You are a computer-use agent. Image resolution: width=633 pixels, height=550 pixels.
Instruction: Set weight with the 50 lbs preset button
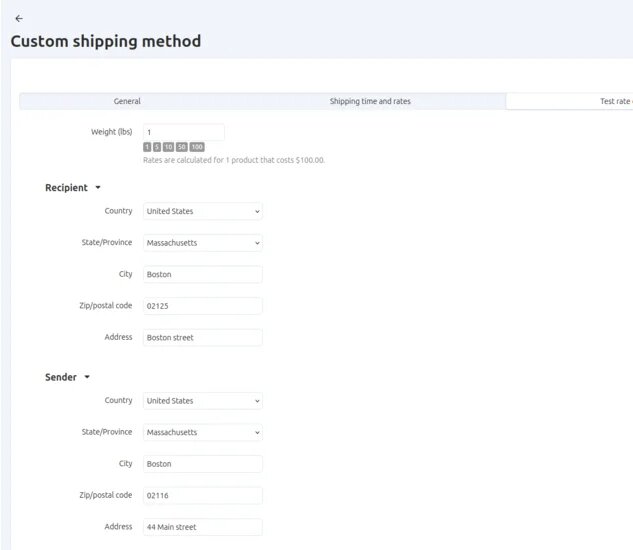182,147
